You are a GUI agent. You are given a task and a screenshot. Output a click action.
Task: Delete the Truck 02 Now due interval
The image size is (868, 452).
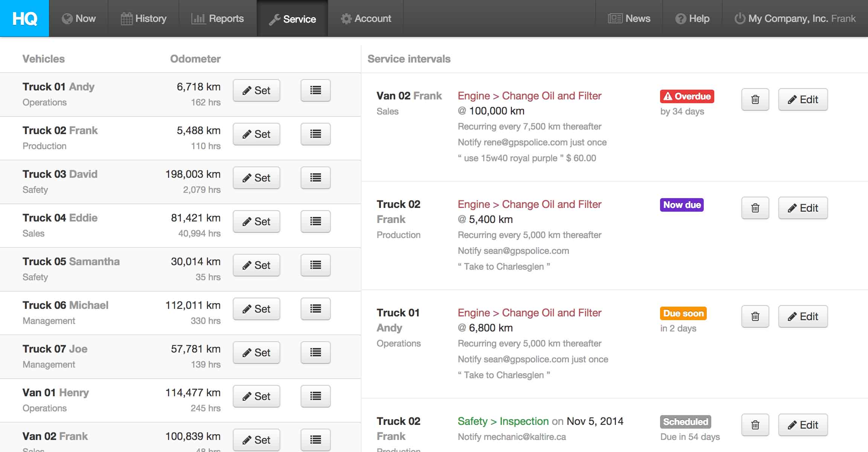click(755, 208)
